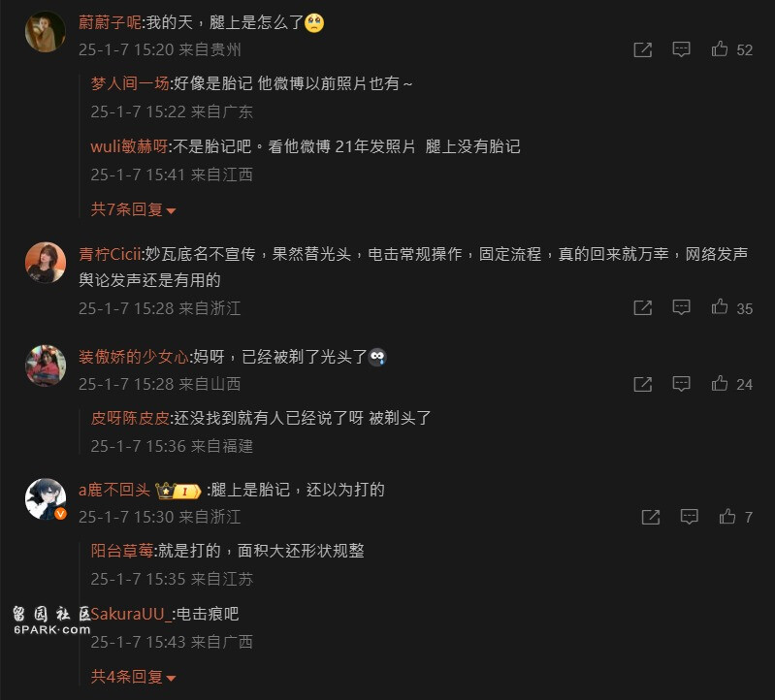Expand 共7条回复 replies list

pyautogui.click(x=133, y=209)
